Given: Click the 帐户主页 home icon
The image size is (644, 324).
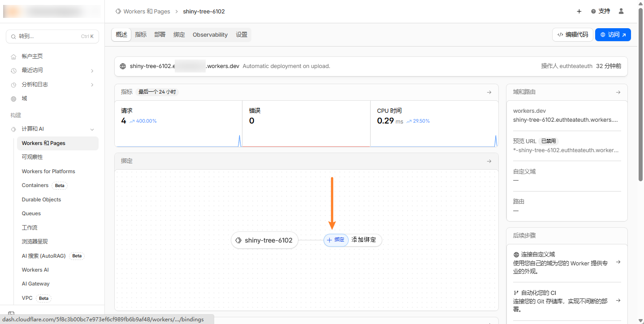Looking at the screenshot, I should (13, 56).
